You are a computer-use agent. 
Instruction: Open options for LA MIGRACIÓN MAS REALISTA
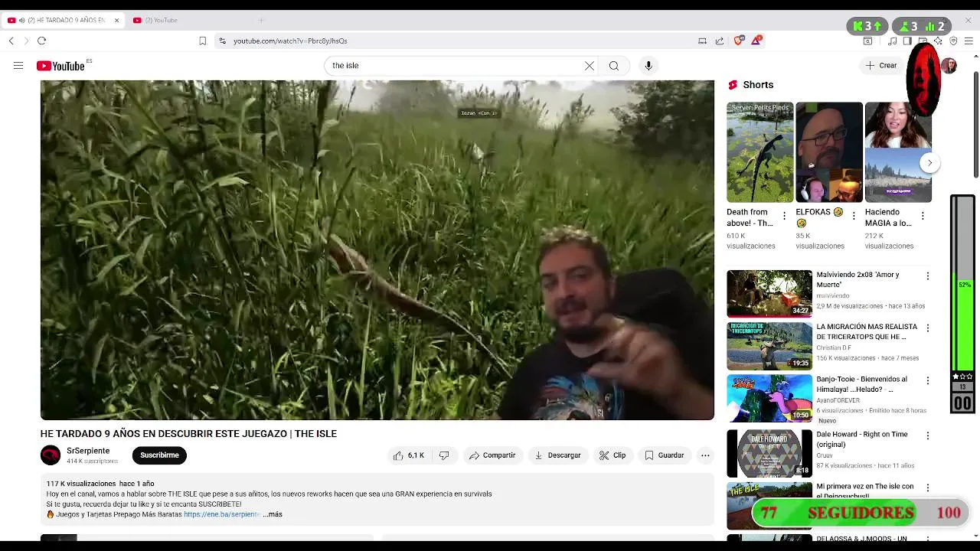[x=928, y=328]
